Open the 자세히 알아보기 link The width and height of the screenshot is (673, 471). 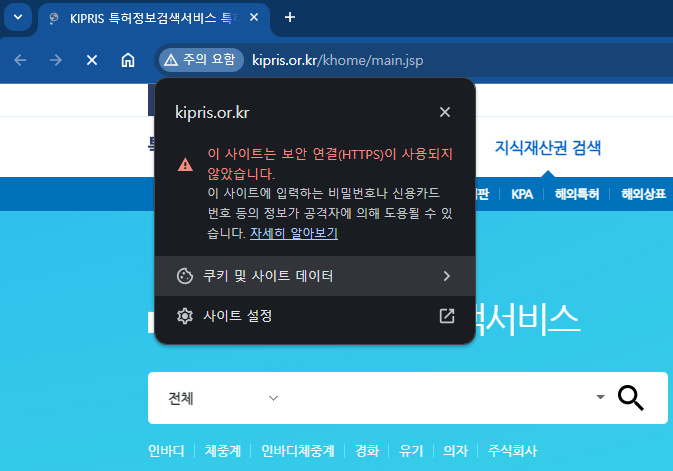[294, 233]
